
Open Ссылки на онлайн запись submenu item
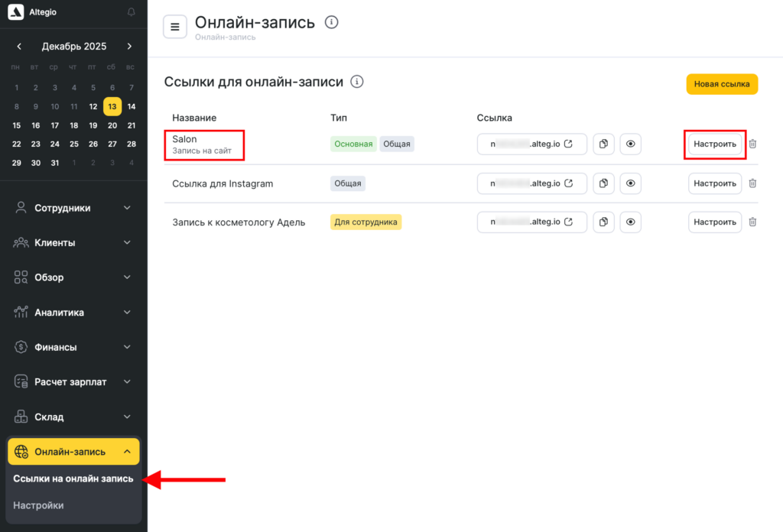pos(73,479)
